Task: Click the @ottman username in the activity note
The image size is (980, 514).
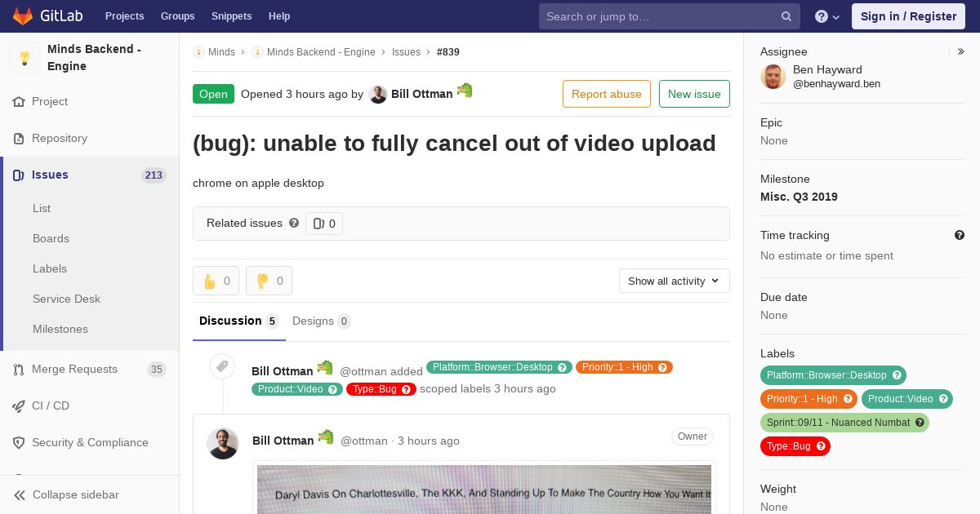Action: click(363, 371)
